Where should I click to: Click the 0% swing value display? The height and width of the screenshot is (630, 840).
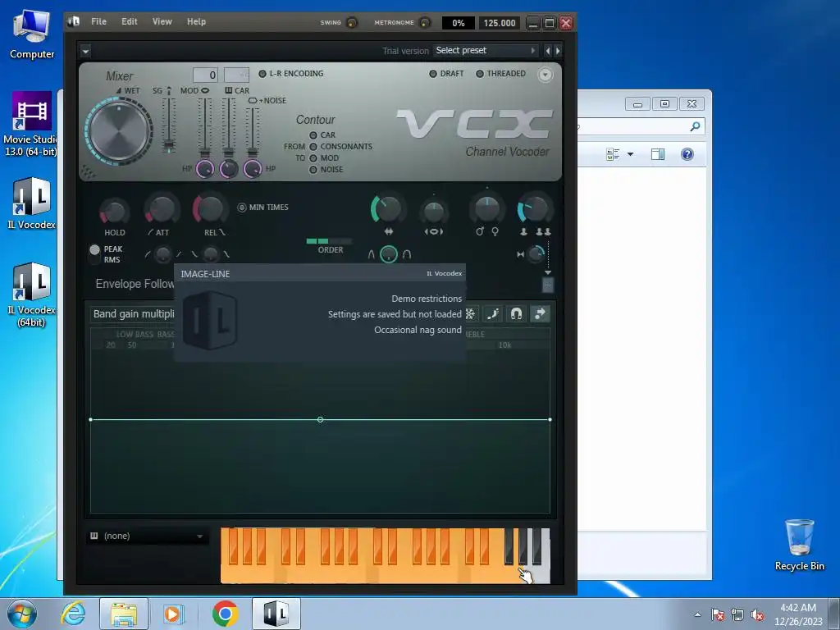coord(458,23)
